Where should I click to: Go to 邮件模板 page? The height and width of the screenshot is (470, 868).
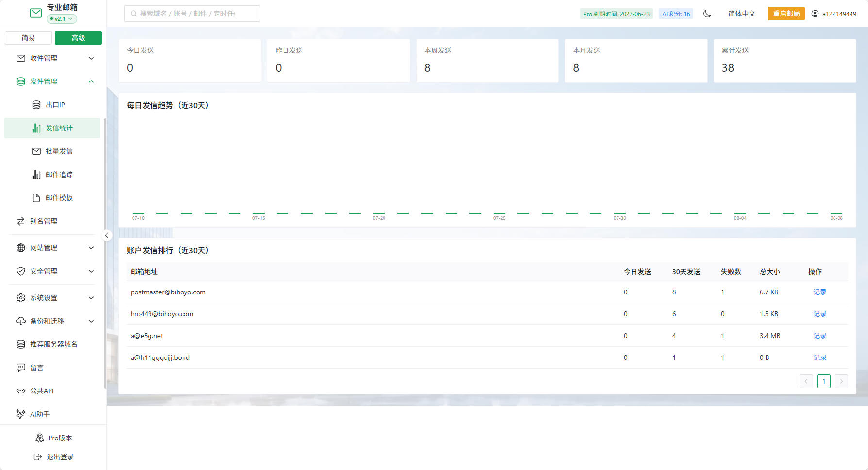click(52, 198)
